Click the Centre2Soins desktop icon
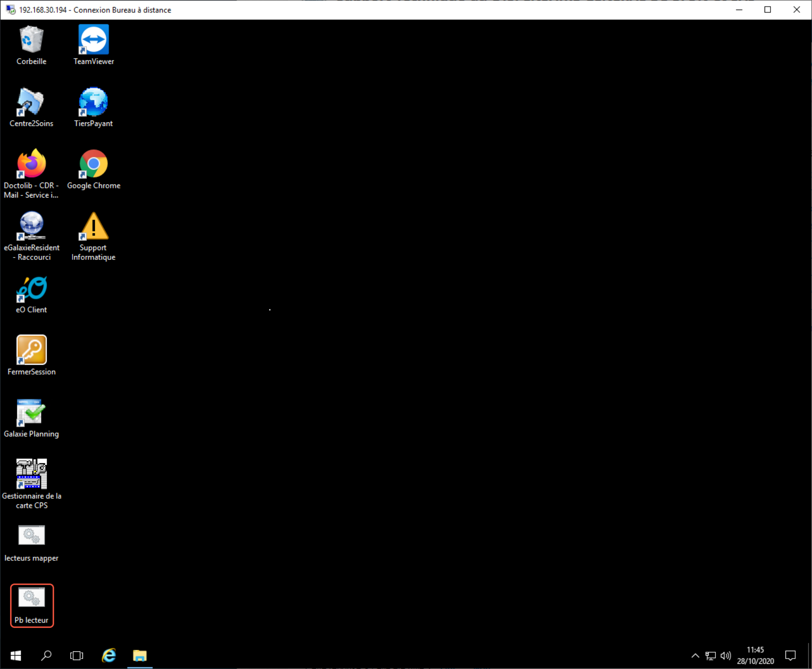Viewport: 812px width, 669px height. [31, 102]
